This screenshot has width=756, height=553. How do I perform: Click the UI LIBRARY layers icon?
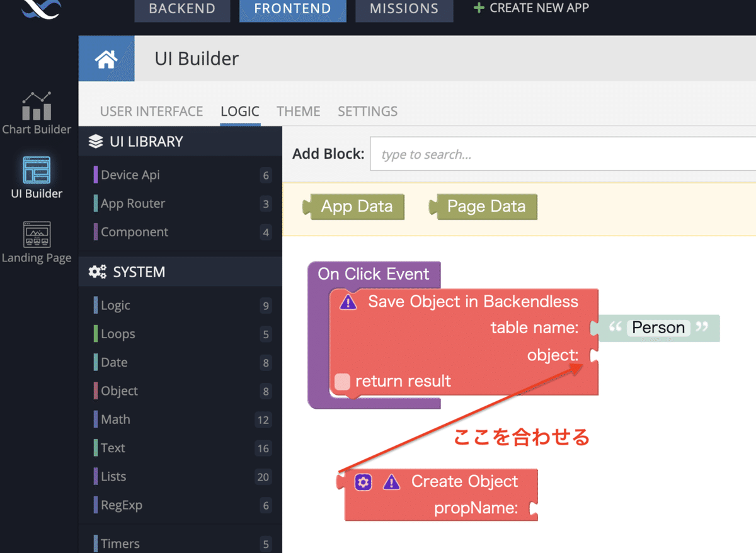(95, 142)
